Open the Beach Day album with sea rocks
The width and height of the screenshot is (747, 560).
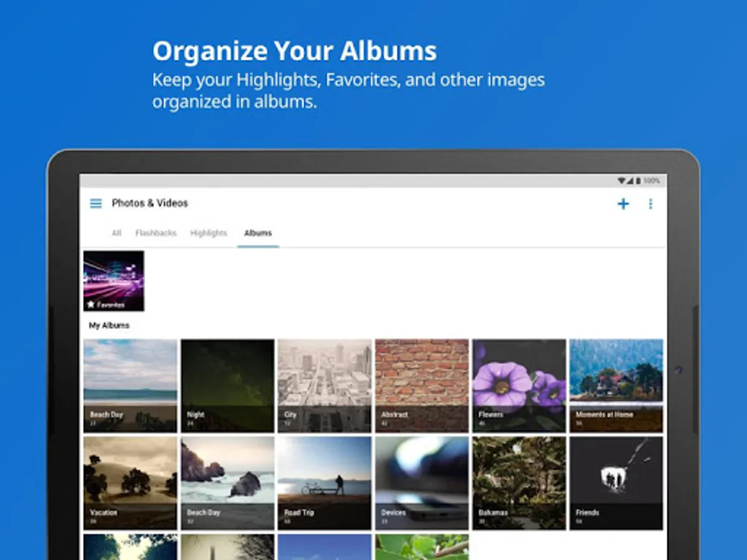click(x=227, y=483)
